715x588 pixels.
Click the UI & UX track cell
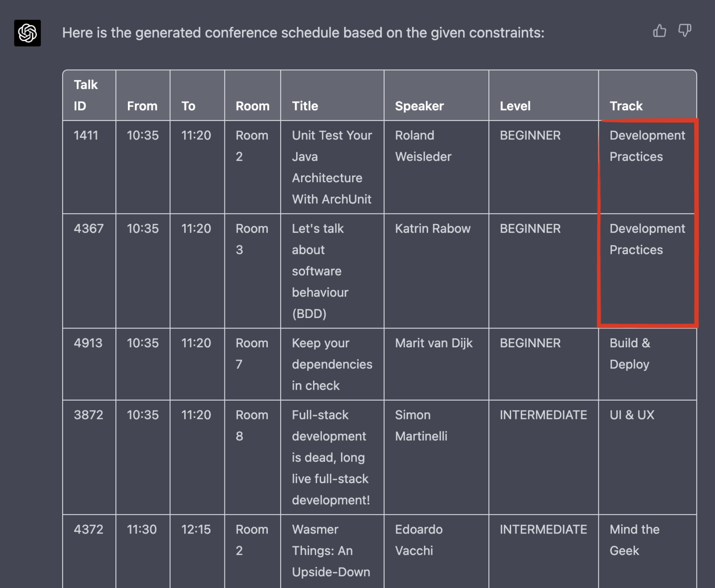click(632, 415)
